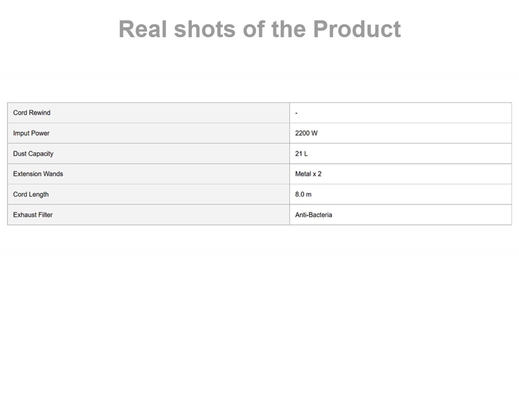Select the Extension Wands label

click(x=38, y=174)
